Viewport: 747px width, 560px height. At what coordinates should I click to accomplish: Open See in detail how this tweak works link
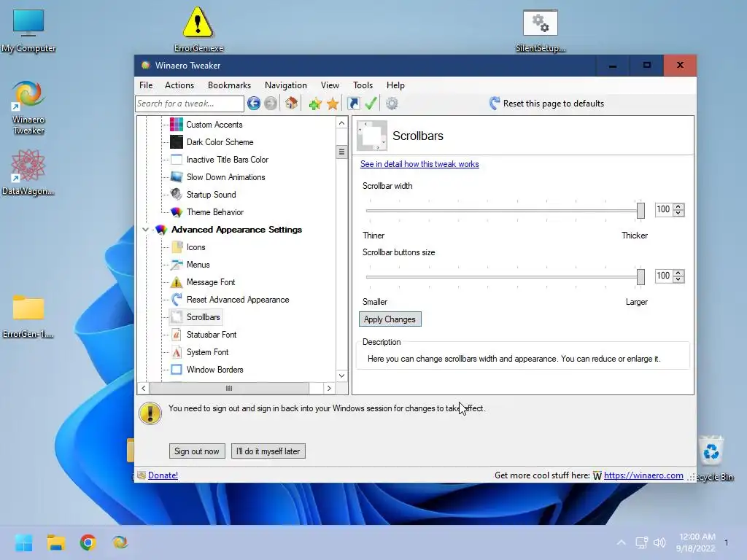[x=419, y=164]
